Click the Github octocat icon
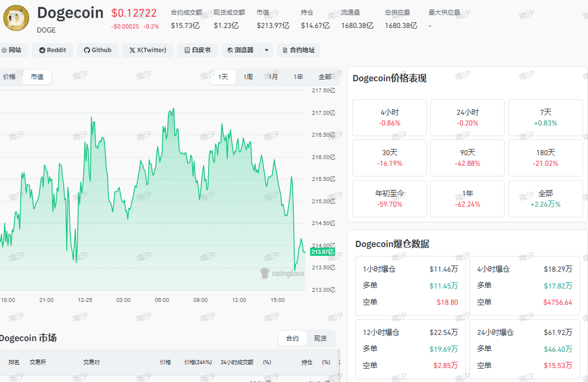The width and height of the screenshot is (588, 382). 87,50
